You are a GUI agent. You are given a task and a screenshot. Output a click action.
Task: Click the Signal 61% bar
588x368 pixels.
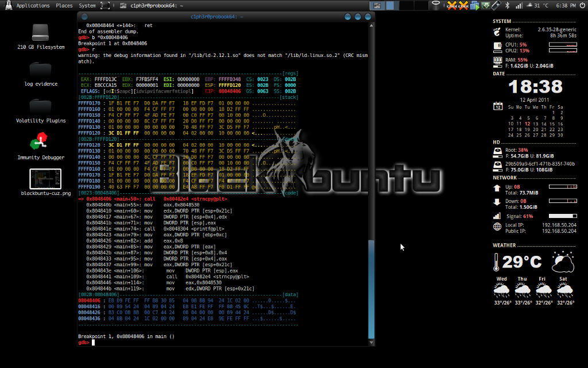(x=563, y=216)
